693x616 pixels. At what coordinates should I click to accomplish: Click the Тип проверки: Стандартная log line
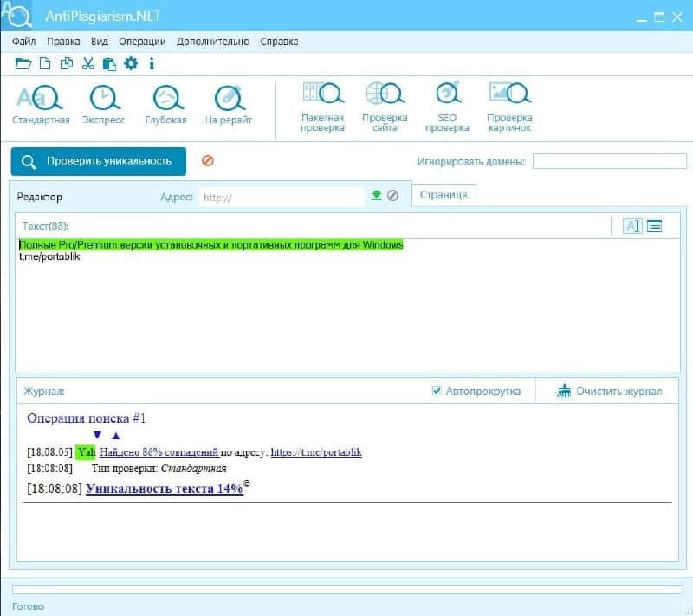click(159, 469)
